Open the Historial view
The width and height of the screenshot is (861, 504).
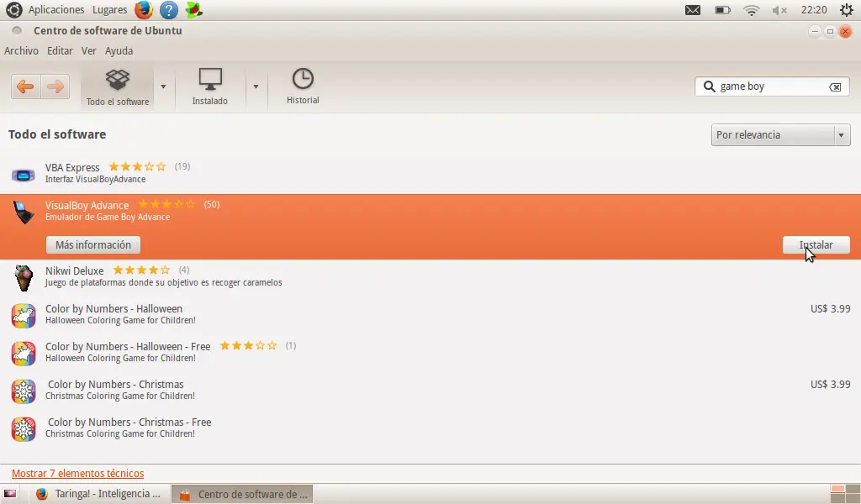click(303, 87)
